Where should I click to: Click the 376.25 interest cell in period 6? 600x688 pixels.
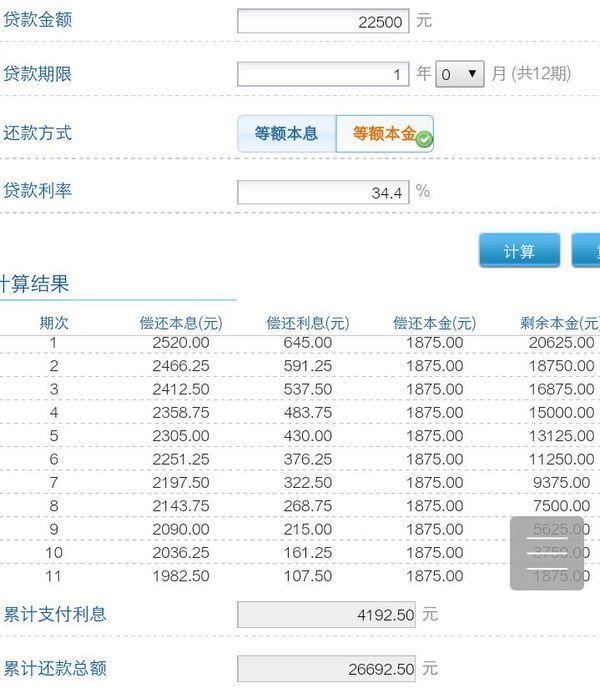307,459
